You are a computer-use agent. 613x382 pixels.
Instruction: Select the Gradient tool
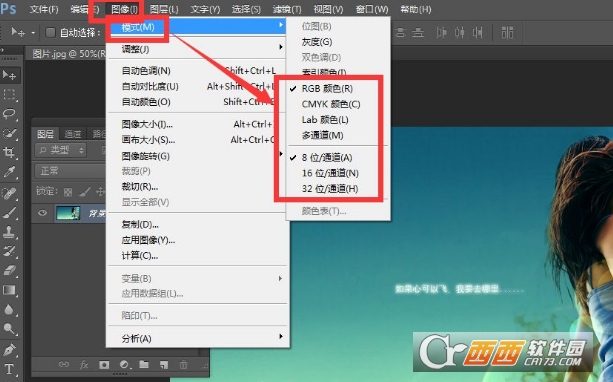coord(9,290)
